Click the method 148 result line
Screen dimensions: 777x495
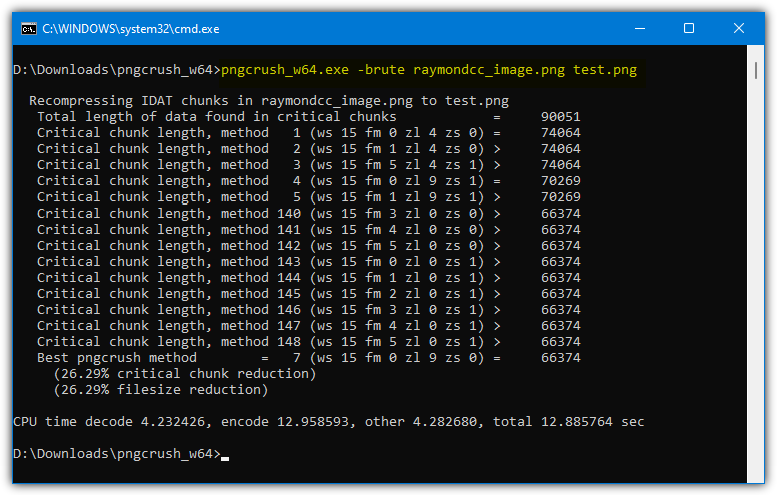pos(308,342)
